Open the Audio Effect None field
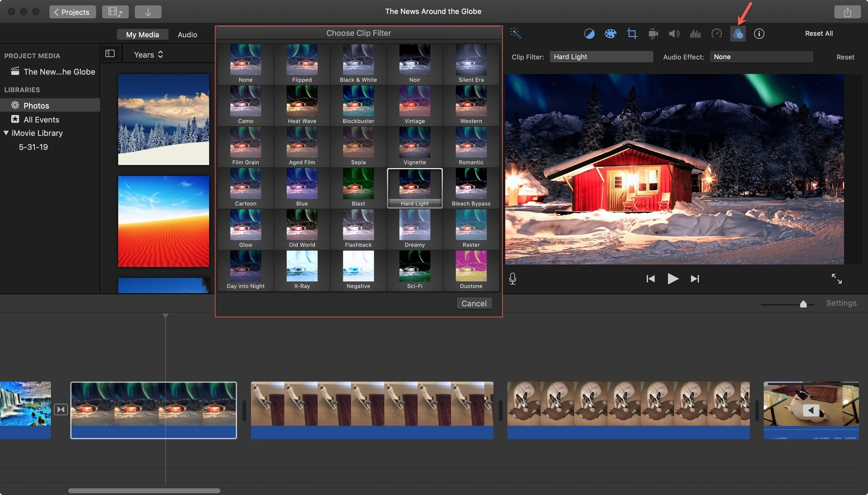This screenshot has width=868, height=495. click(761, 57)
